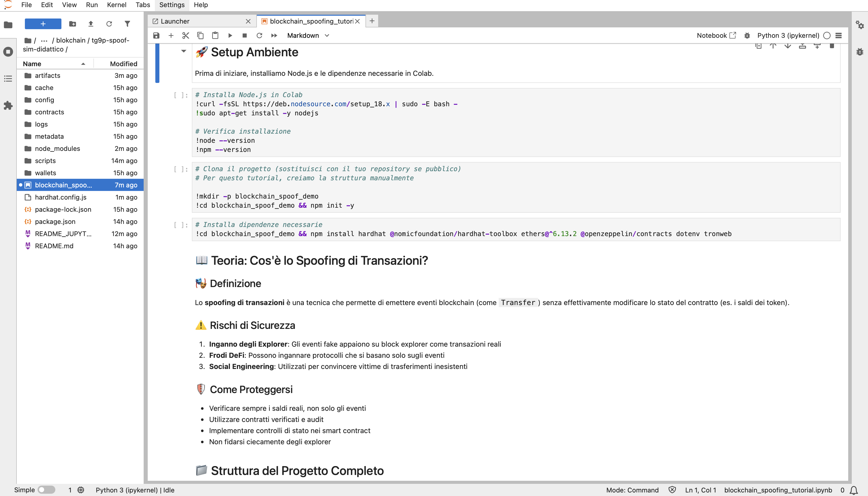Open the artifacts folder
The width and height of the screenshot is (868, 496).
click(80, 75)
